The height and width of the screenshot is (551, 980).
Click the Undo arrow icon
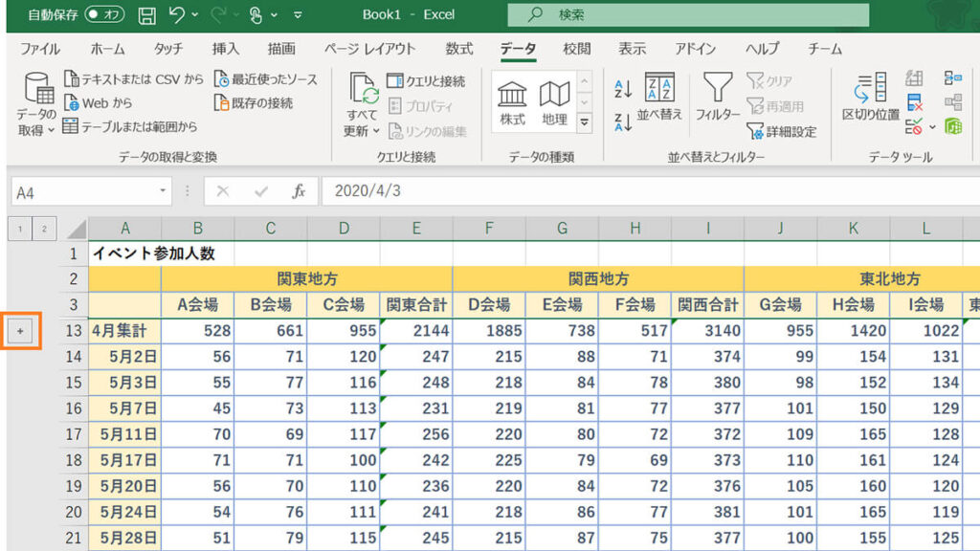[176, 14]
